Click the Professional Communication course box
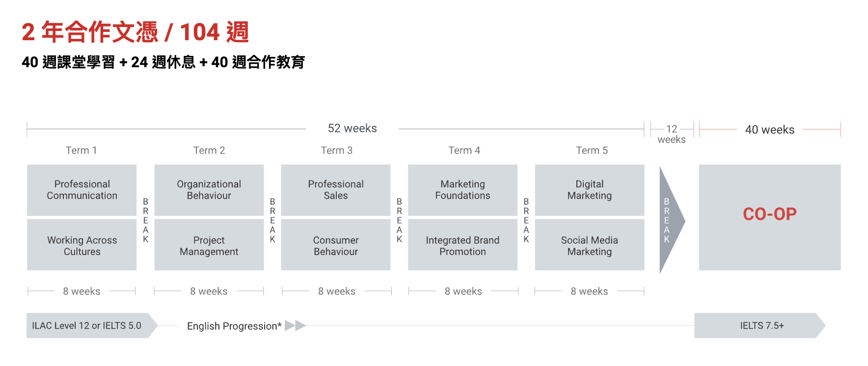 (82, 190)
